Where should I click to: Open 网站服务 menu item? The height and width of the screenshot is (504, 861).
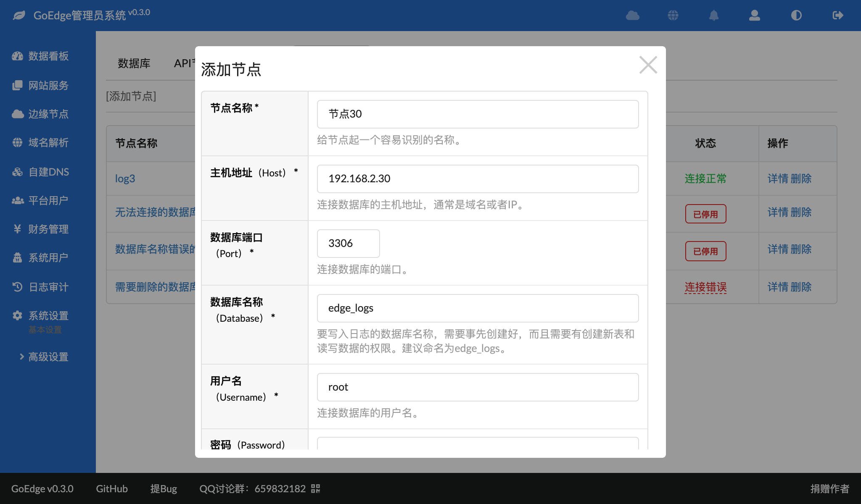pyautogui.click(x=48, y=85)
